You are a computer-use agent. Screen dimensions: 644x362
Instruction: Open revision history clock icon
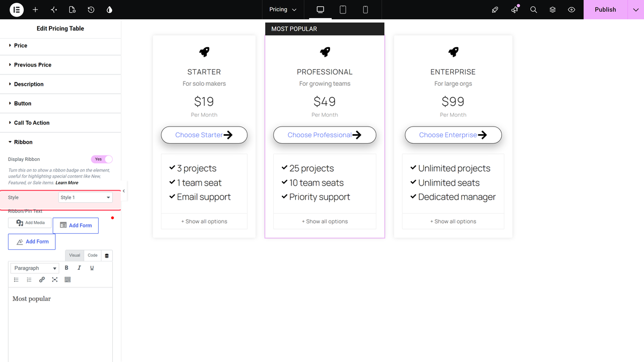pyautogui.click(x=91, y=10)
